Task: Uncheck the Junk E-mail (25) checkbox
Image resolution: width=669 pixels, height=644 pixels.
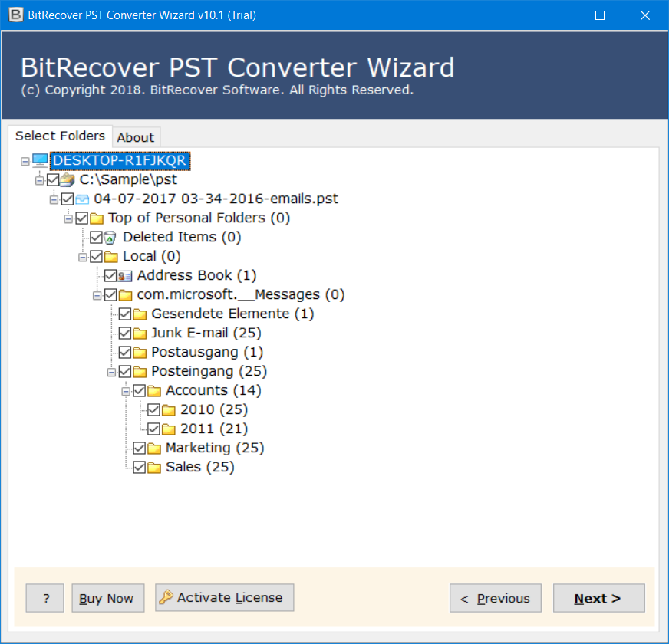Action: click(125, 333)
